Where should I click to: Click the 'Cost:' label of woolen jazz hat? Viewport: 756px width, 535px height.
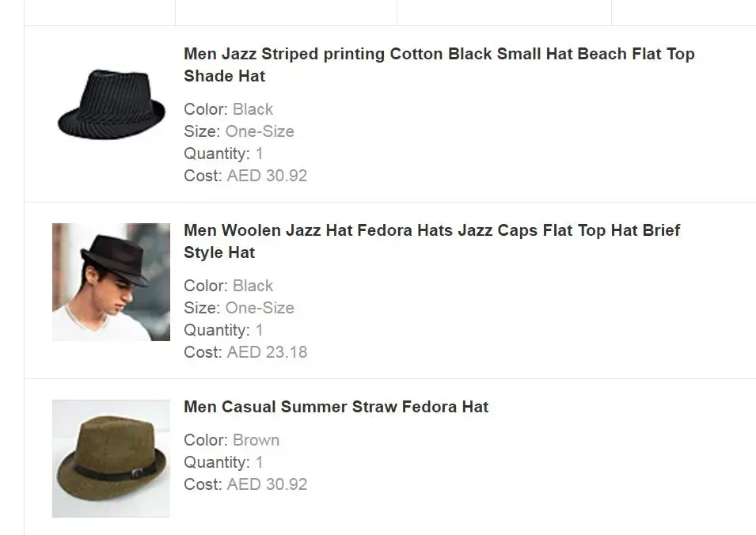tap(203, 352)
